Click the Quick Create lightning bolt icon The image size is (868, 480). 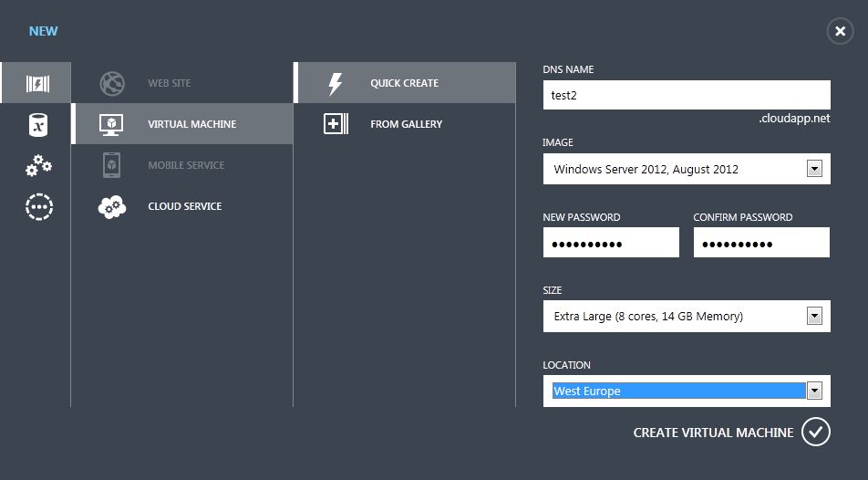(335, 83)
